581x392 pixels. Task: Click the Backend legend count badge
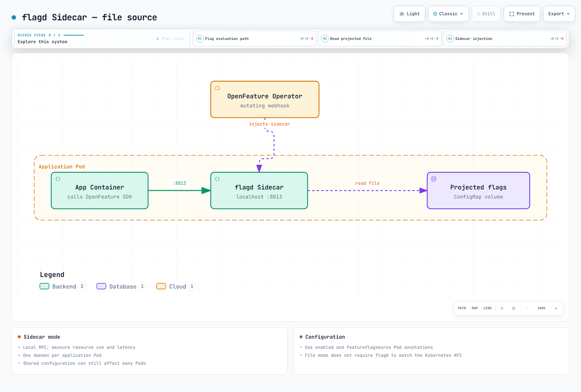coord(82,286)
